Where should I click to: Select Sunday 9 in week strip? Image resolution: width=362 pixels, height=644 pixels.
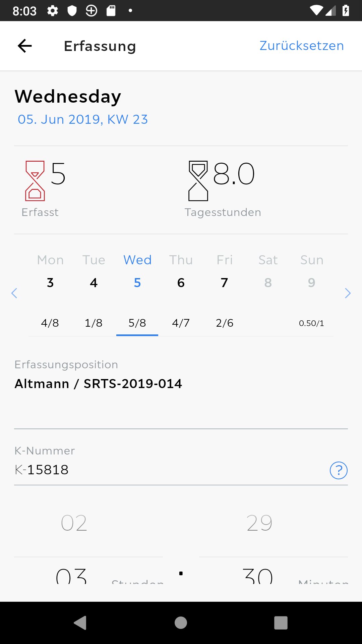pos(312,282)
